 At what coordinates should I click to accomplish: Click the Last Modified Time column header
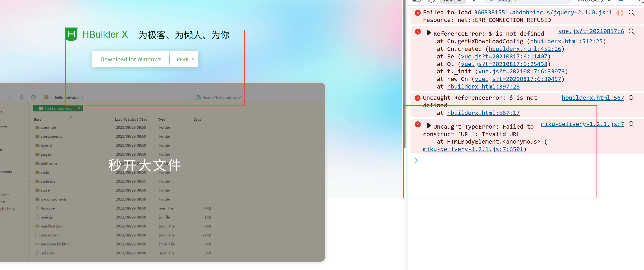tap(131, 120)
